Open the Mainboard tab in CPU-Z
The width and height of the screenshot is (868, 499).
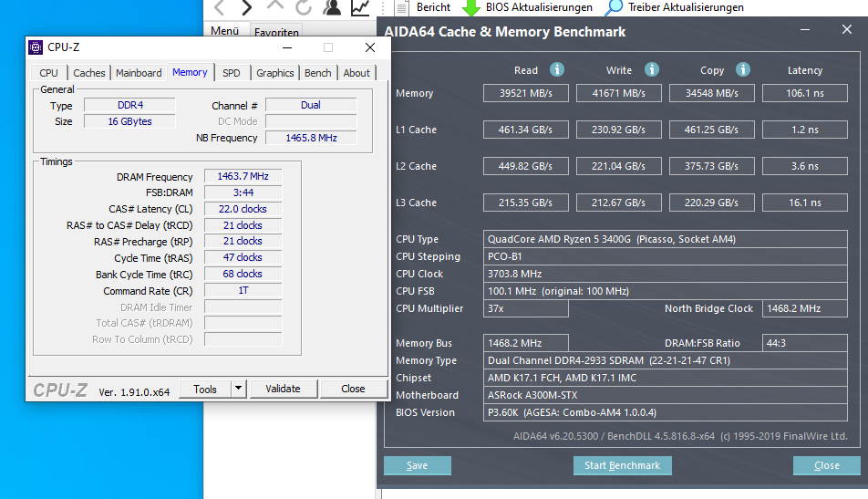[139, 73]
